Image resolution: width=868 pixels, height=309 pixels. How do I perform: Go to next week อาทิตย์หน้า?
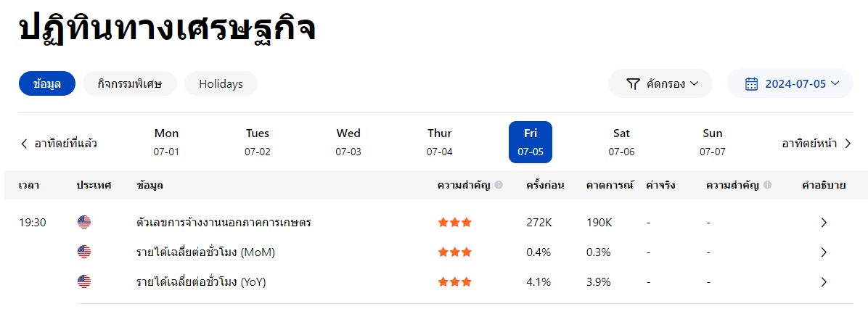coord(816,143)
